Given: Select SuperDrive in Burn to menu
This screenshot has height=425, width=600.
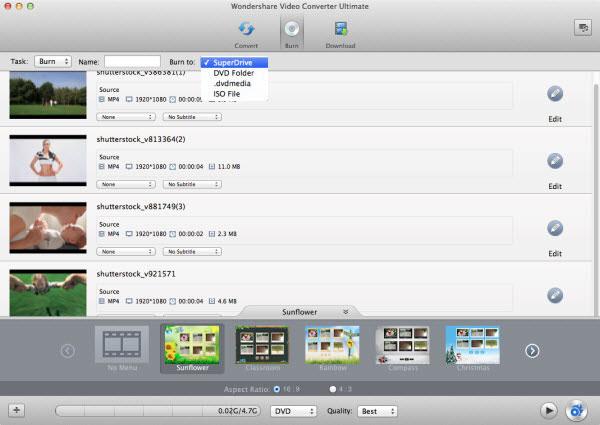Looking at the screenshot, I should tap(234, 62).
